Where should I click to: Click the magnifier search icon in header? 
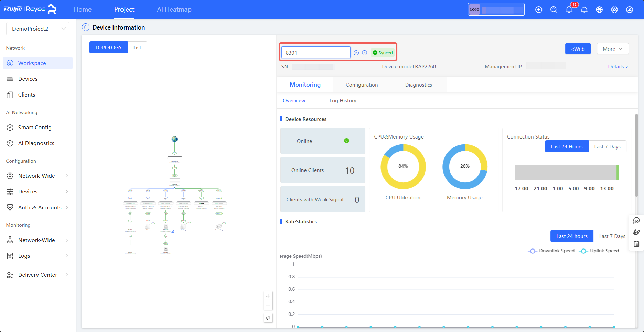554,10
